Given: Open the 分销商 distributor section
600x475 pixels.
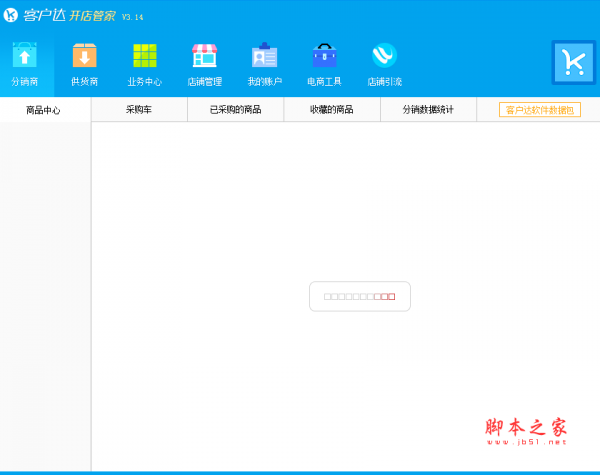Looking at the screenshot, I should [24, 64].
